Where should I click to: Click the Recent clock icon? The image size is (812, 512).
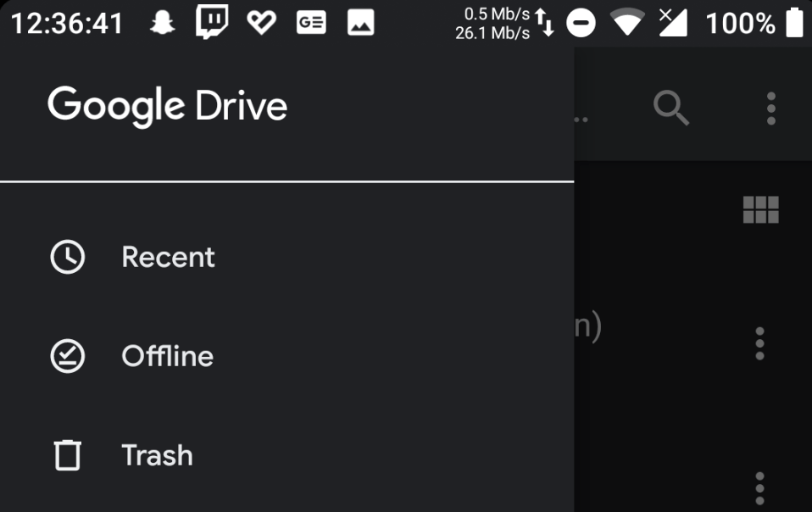[x=67, y=257]
